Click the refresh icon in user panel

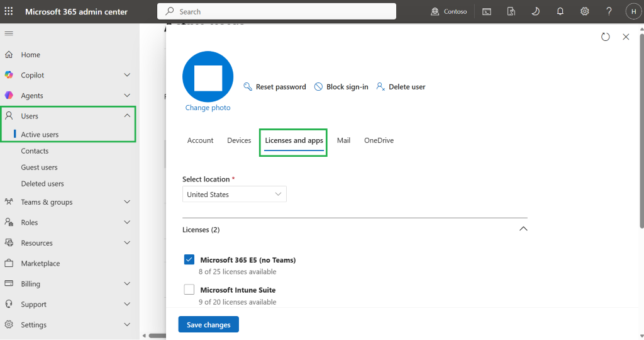[606, 37]
